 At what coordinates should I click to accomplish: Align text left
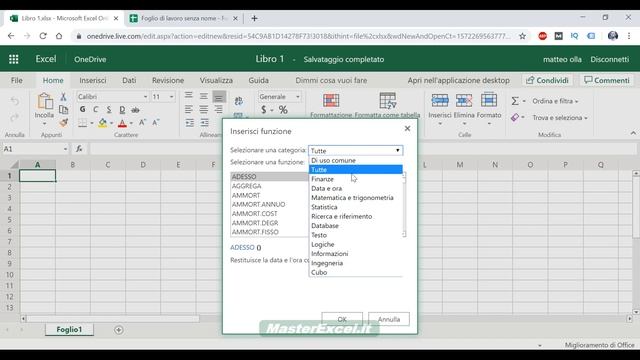coord(189,109)
